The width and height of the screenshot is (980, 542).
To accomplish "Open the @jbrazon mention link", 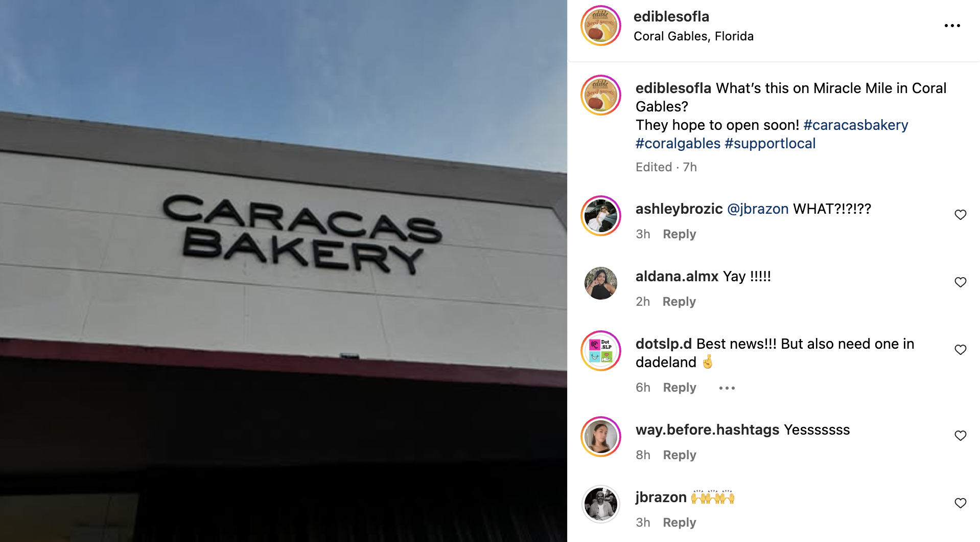I will tap(758, 209).
